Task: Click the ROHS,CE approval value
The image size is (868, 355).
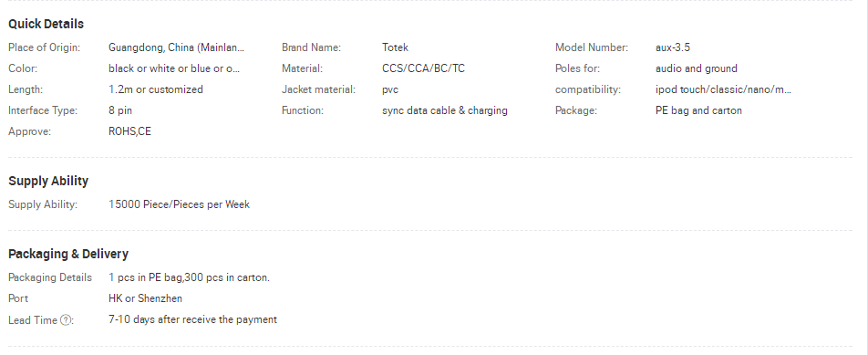Action: click(129, 131)
